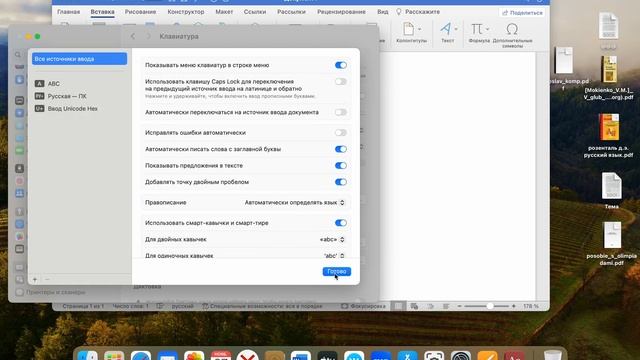Open Finder from the Dock
The width and height of the screenshot is (640, 360).
pos(87,355)
